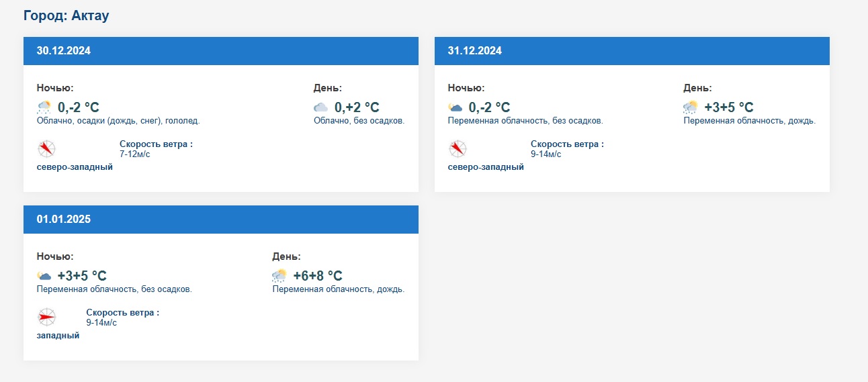
Task: Click the daytime cloud icon for 30.12.2024
Action: (321, 107)
